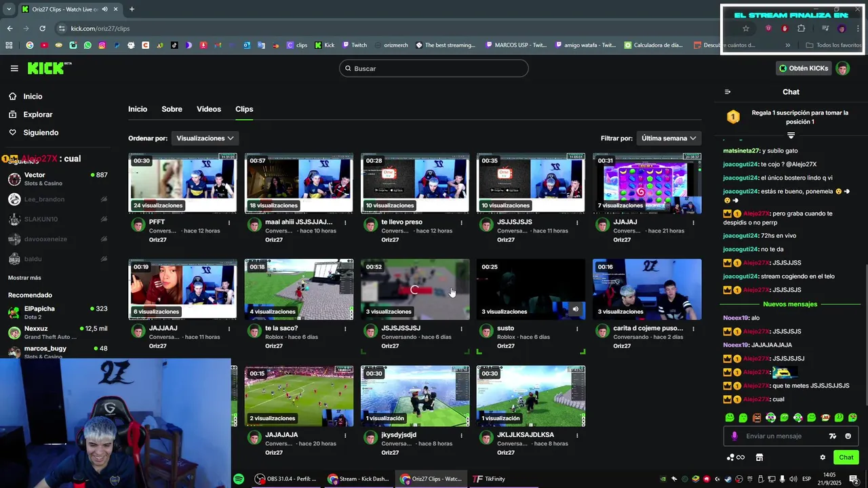Open options for 'te llevo preso' clip
The height and width of the screenshot is (488, 868).
461,222
